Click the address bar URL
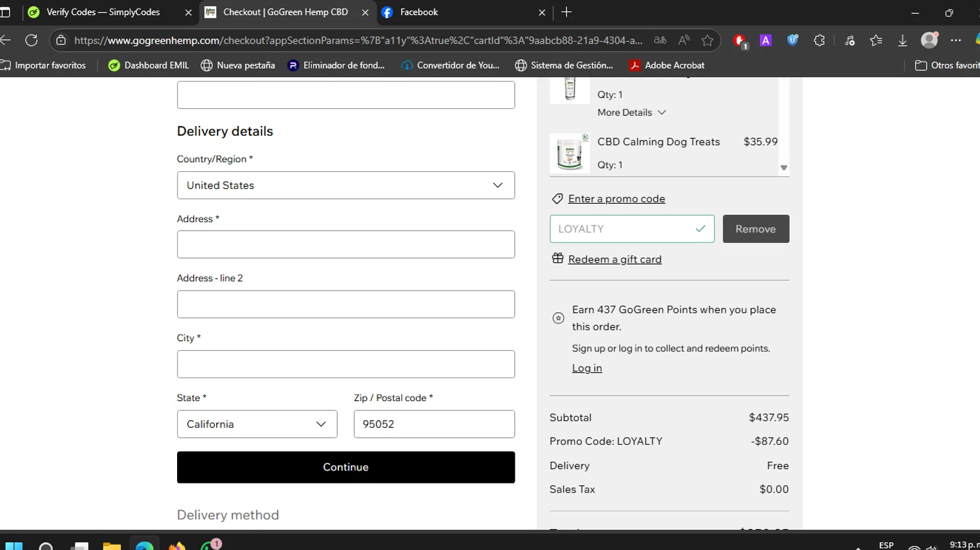Screen dimensions: 980x550 point(358,40)
